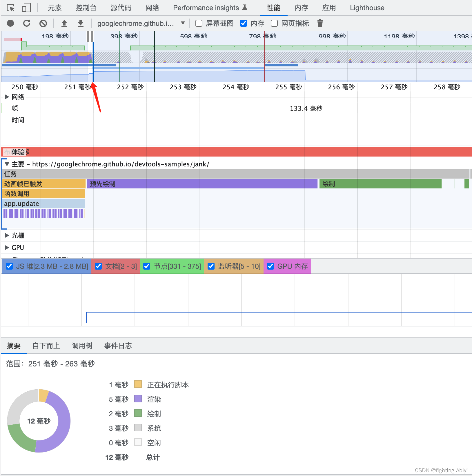Collect garbage with trash can icon
This screenshot has width=472, height=476.
[x=320, y=23]
